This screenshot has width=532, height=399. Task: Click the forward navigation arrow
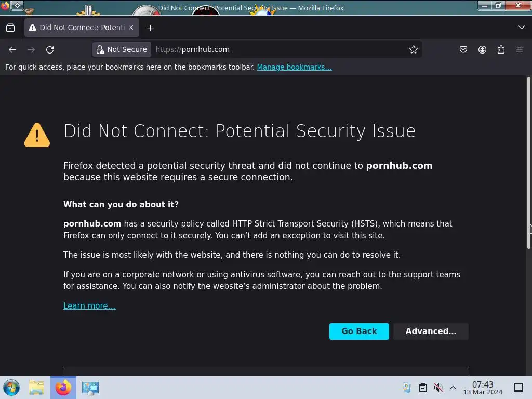point(31,49)
